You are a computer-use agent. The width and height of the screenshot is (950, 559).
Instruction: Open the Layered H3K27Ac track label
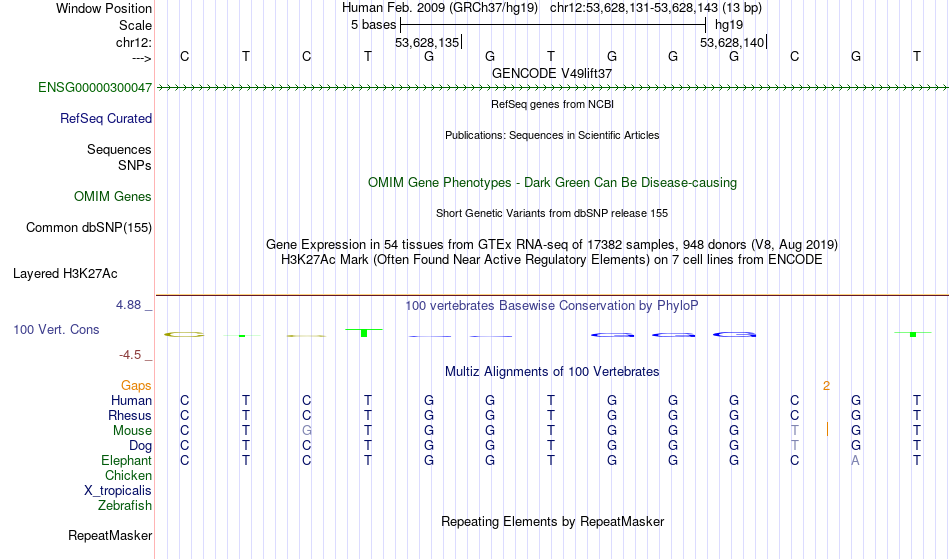click(65, 274)
